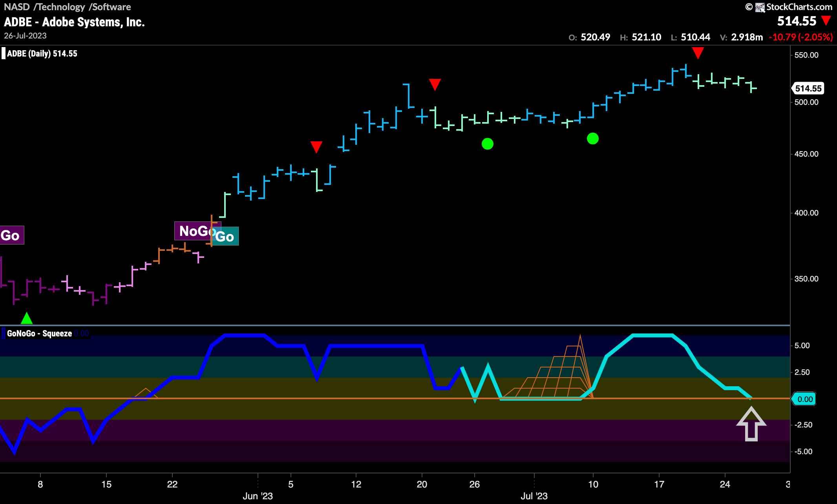Click the 500.00 price axis label
The width and height of the screenshot is (837, 504).
(x=806, y=102)
